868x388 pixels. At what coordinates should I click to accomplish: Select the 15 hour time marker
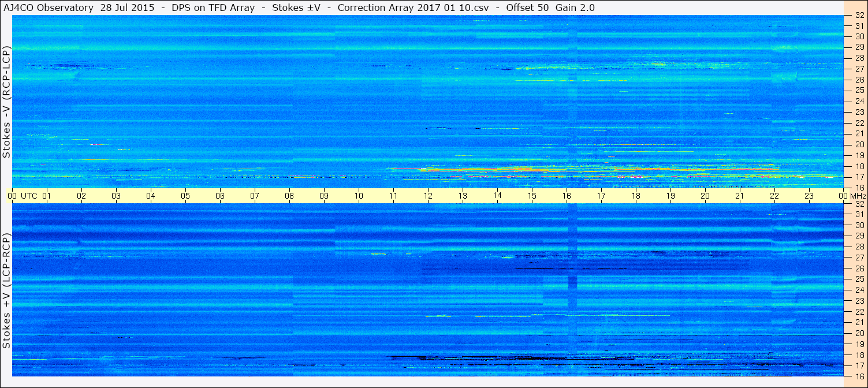pyautogui.click(x=532, y=196)
